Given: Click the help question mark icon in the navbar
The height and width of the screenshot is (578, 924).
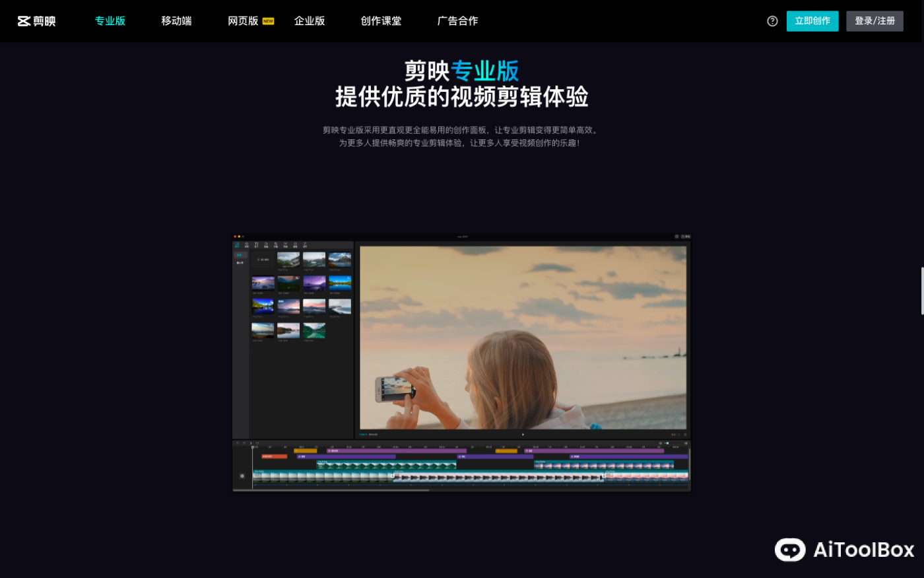Looking at the screenshot, I should [772, 20].
